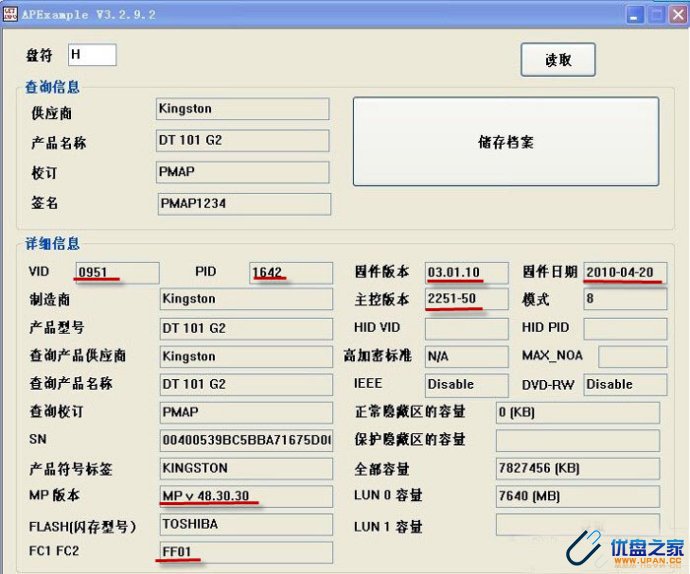Click the 全部容量 label

(x=382, y=469)
